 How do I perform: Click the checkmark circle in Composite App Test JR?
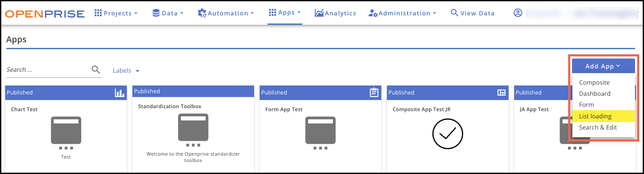(448, 134)
